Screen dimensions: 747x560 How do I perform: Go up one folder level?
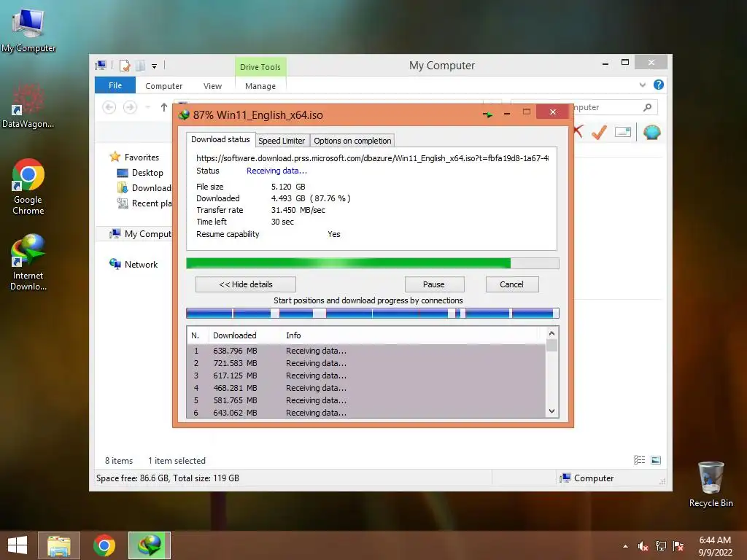pos(164,107)
